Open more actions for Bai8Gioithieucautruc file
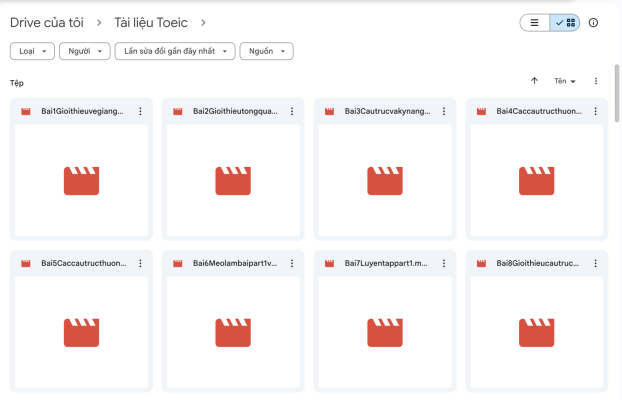Image resolution: width=622 pixels, height=400 pixels. click(x=595, y=263)
